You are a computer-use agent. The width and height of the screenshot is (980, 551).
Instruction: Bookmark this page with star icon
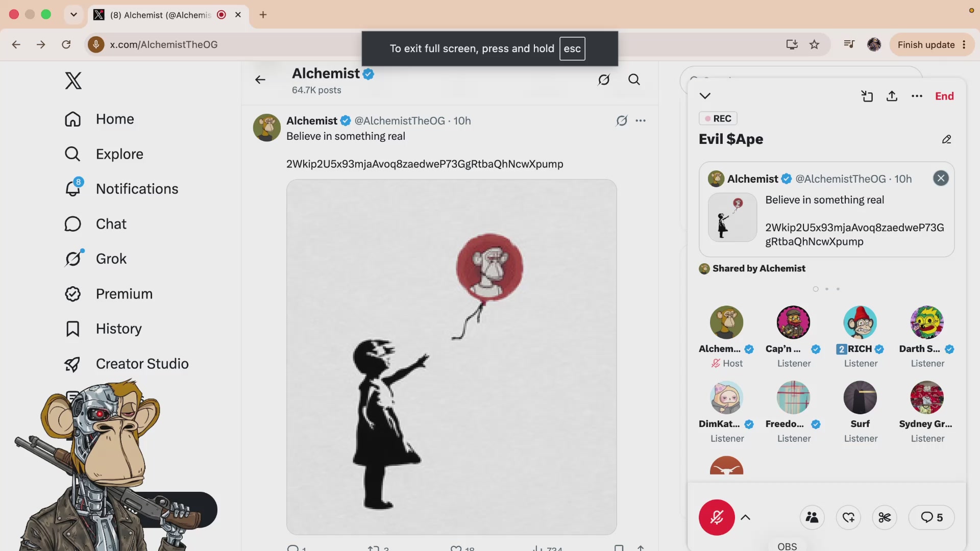(x=814, y=45)
